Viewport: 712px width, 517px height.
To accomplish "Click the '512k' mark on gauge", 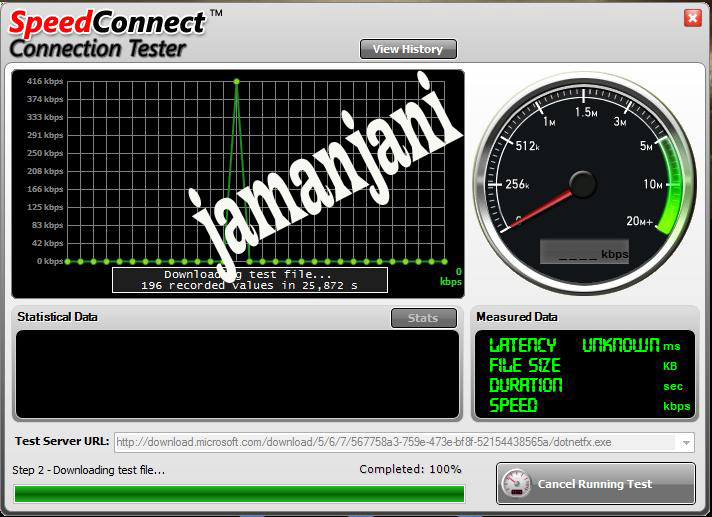I will point(527,146).
